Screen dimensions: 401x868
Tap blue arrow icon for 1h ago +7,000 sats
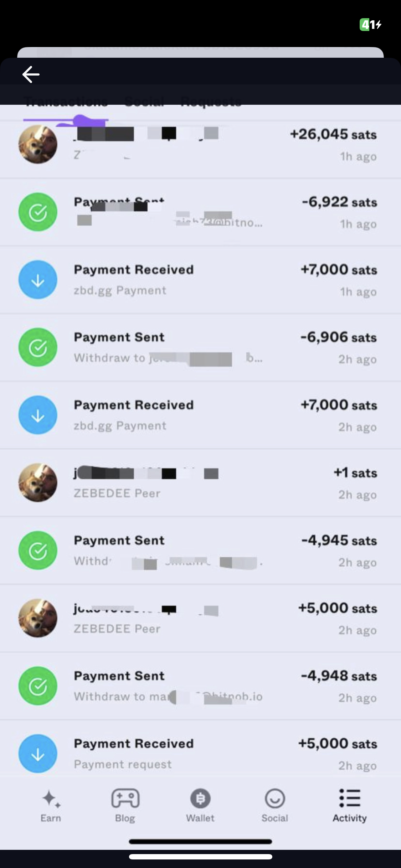[38, 280]
